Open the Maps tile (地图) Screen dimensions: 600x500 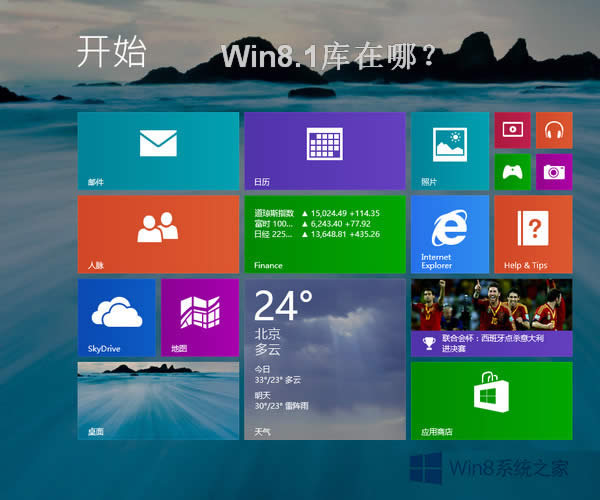pos(200,318)
